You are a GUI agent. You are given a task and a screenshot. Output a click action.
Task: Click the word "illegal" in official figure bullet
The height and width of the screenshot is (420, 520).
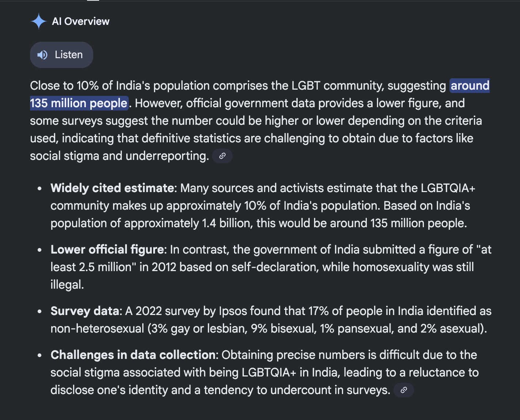pyautogui.click(x=67, y=285)
